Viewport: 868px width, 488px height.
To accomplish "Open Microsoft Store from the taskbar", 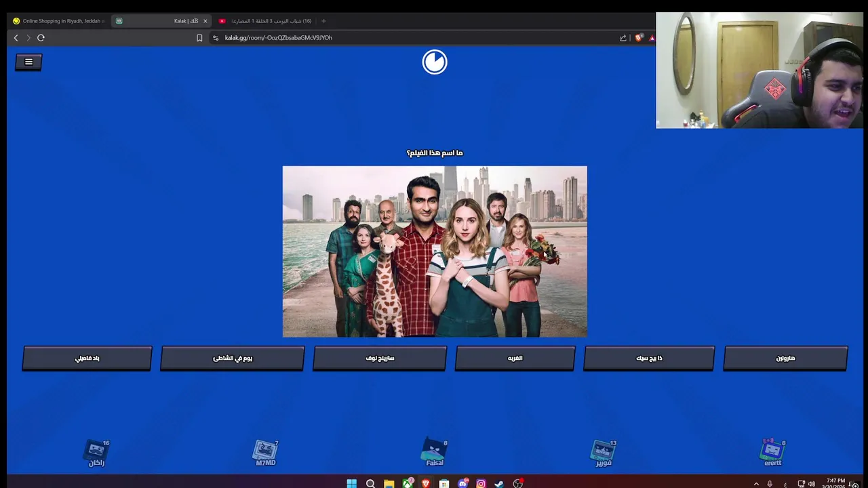I will coord(444,483).
